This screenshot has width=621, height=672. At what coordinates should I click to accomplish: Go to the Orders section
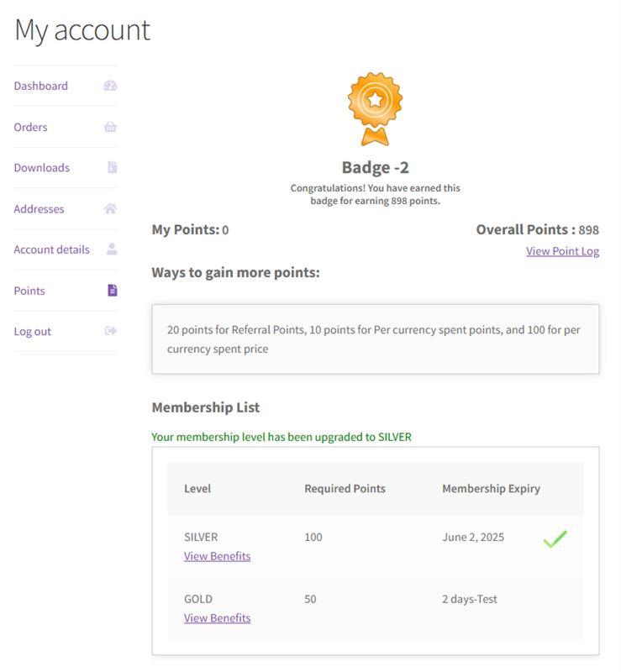coord(30,127)
